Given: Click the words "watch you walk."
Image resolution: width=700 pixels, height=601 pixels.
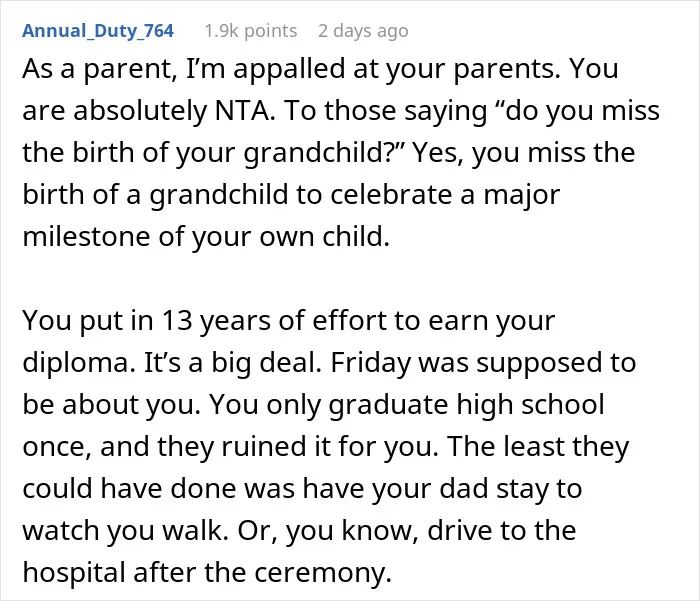Looking at the screenshot, I should pos(126,530).
